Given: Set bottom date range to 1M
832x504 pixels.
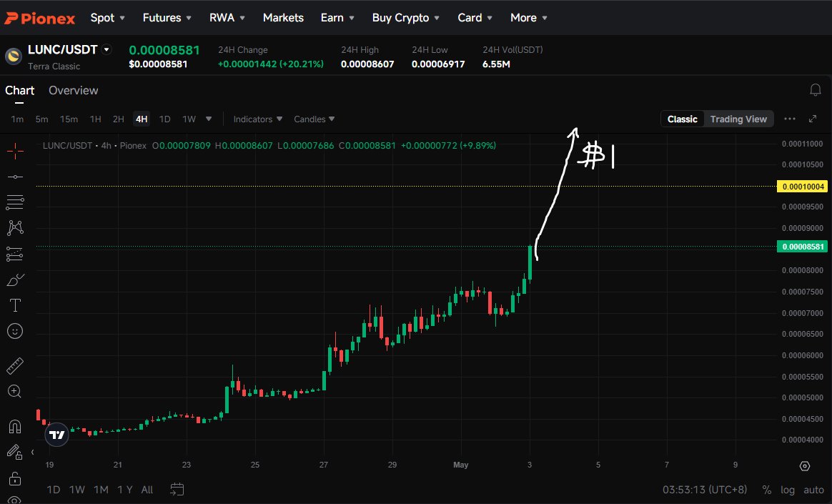Looking at the screenshot, I should (x=101, y=489).
